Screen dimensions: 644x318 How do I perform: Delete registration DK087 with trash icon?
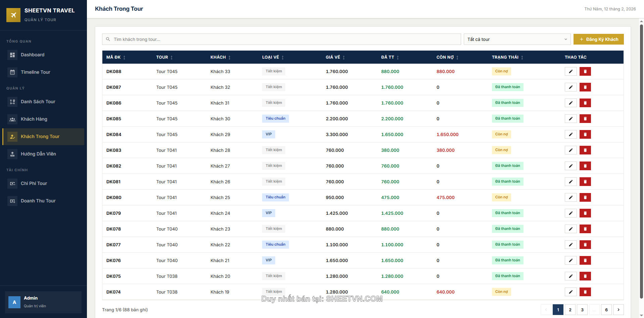tap(585, 87)
